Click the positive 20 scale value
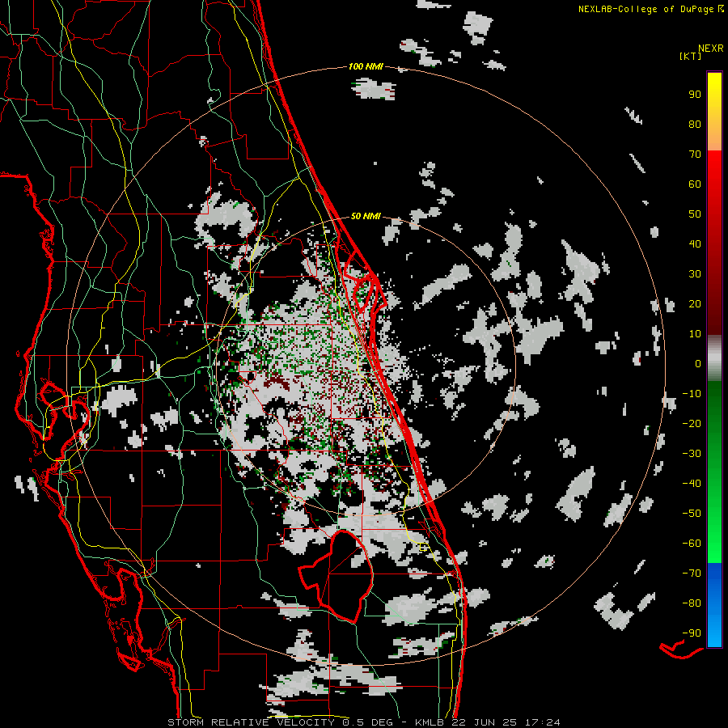Viewport: 728px width, 728px height. (695, 303)
